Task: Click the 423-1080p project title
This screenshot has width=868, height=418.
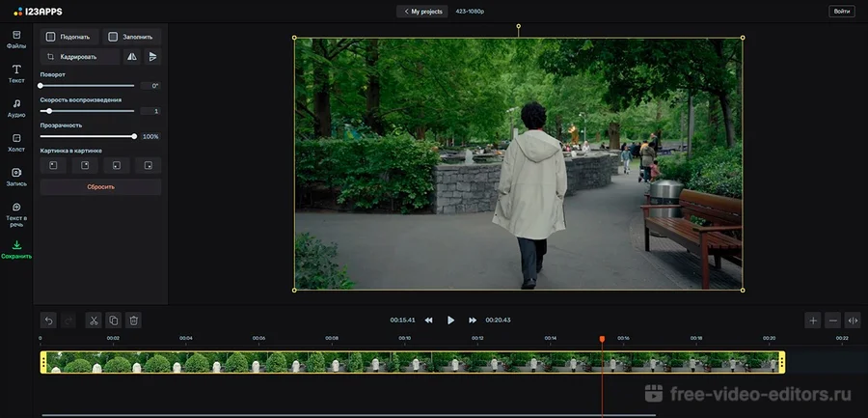Action: tap(470, 11)
